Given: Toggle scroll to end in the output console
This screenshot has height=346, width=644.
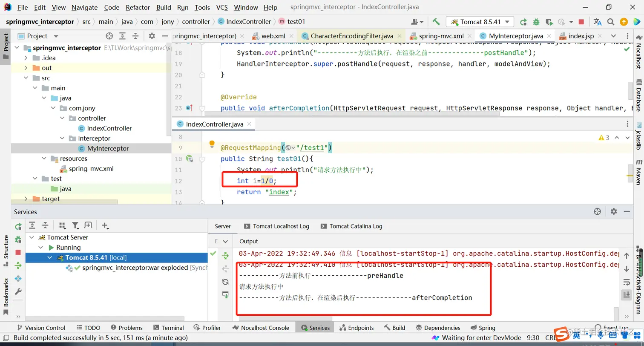Looking at the screenshot, I should (x=626, y=294).
